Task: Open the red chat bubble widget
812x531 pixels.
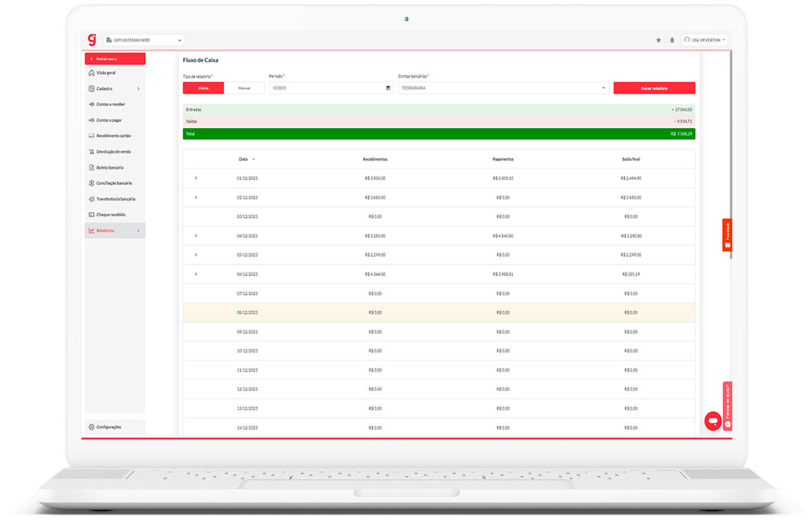Action: click(x=713, y=421)
